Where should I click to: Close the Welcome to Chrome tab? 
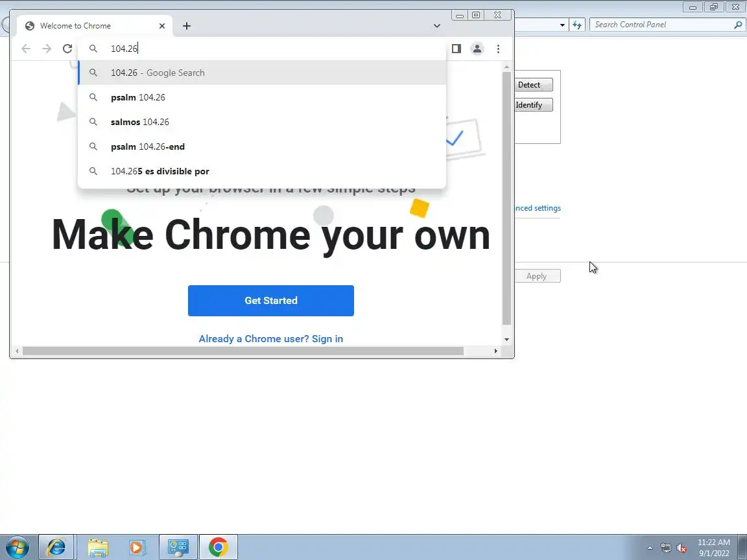pyautogui.click(x=162, y=26)
